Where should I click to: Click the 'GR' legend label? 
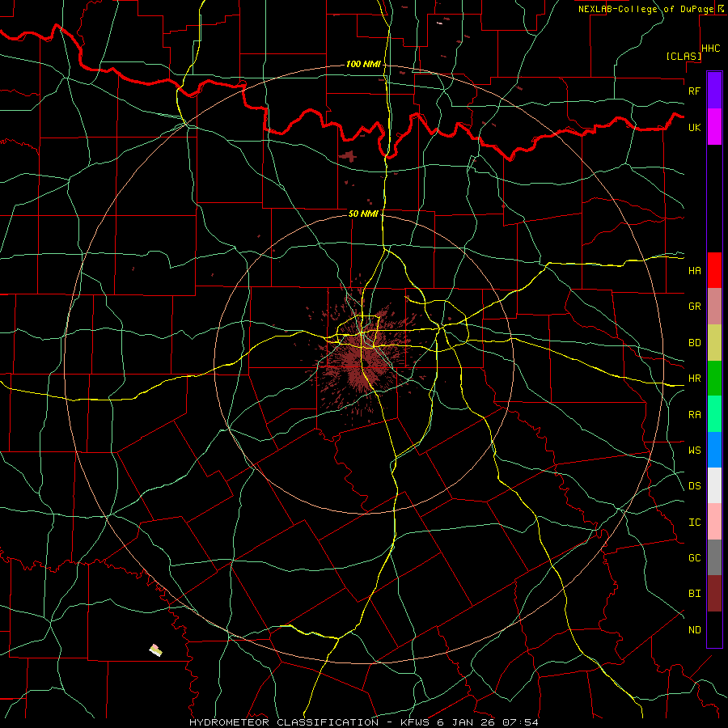tap(694, 307)
